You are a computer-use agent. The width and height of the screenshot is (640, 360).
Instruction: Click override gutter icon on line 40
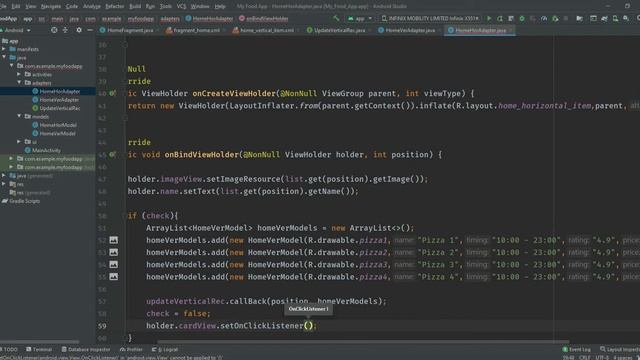click(x=113, y=93)
